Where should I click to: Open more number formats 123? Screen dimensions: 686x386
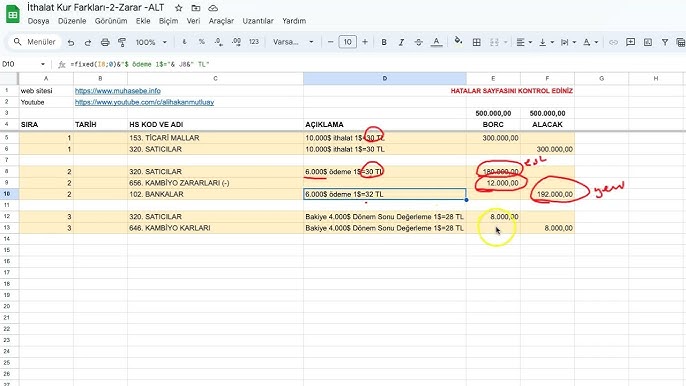(x=254, y=42)
